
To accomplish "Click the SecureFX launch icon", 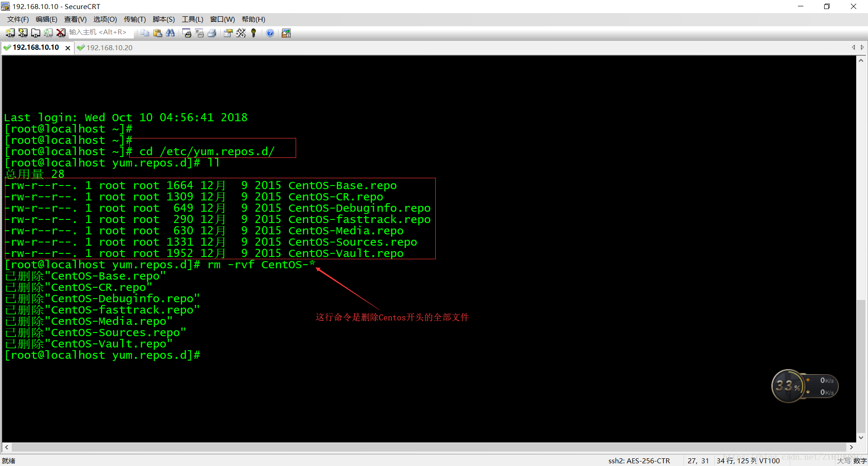I will (286, 33).
